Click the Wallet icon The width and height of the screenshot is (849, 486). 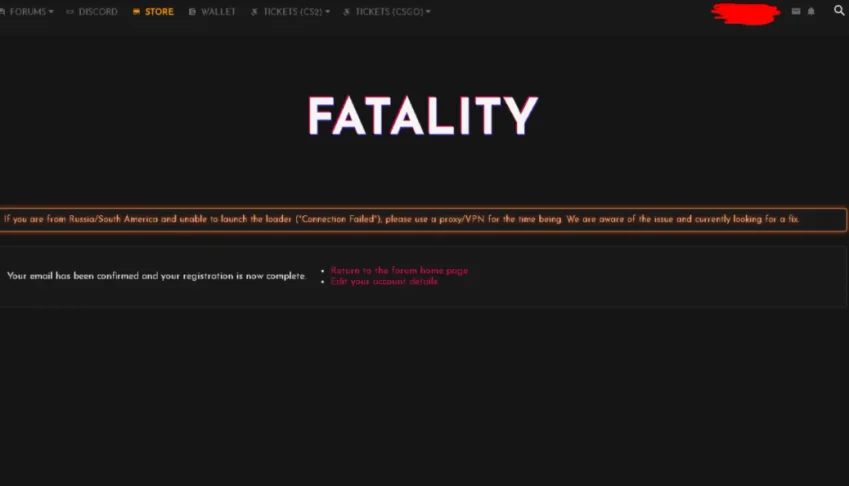(x=192, y=12)
